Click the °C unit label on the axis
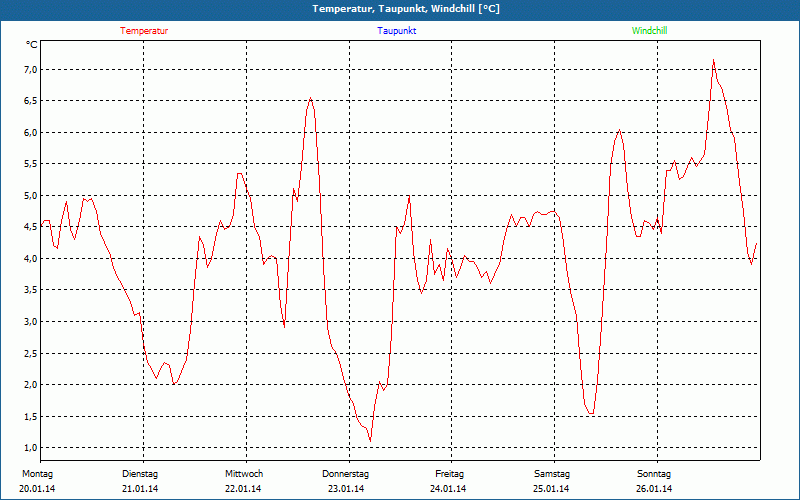The image size is (800, 500). coord(32,45)
